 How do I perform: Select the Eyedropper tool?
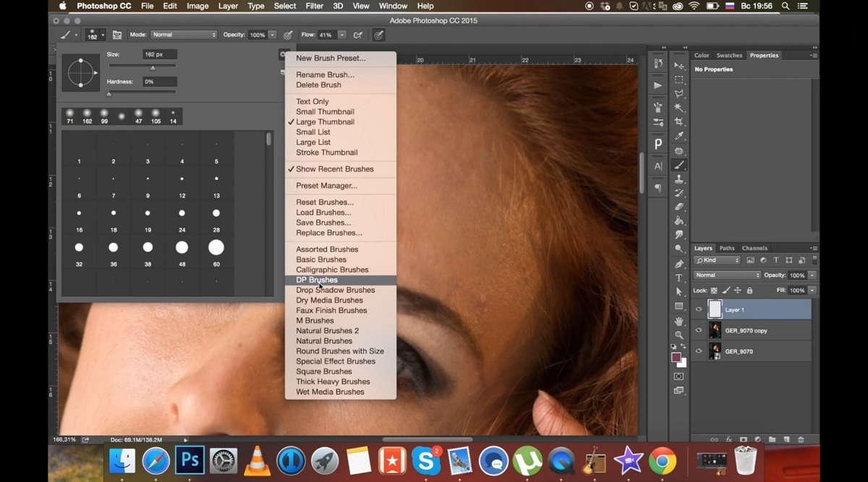[678, 136]
